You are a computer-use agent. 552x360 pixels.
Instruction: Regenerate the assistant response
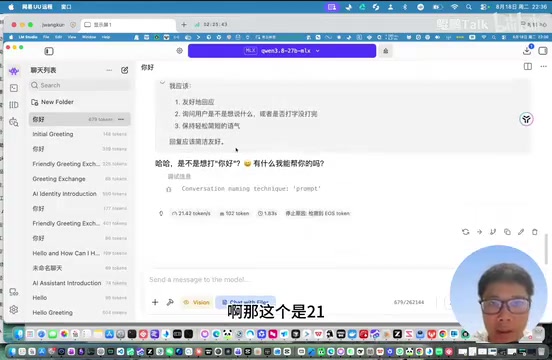point(465,232)
